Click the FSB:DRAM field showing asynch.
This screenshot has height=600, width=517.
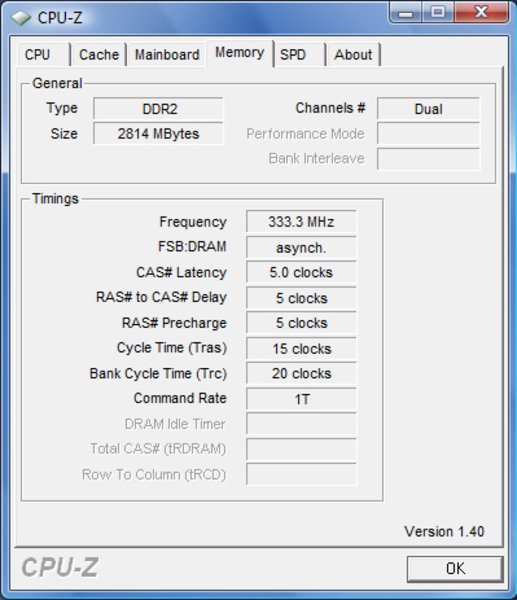(301, 247)
